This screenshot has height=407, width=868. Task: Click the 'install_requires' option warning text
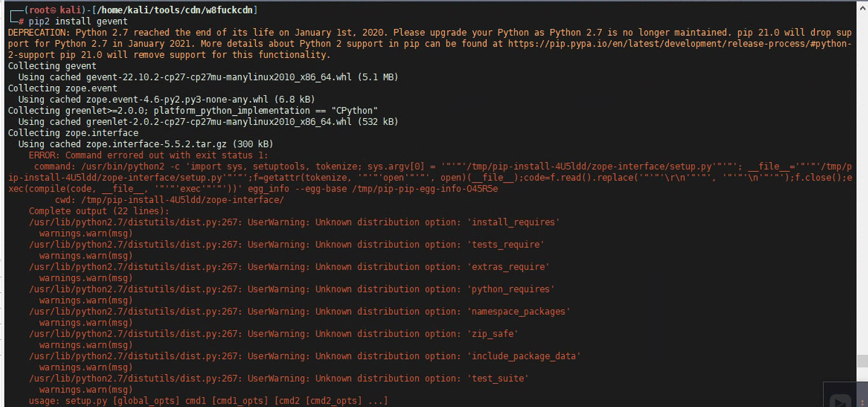[513, 222]
